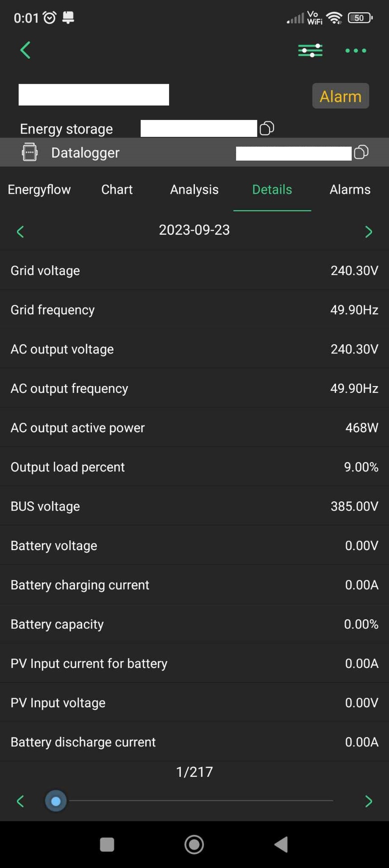Tap the 2023-09-23 date label
Screen dimensions: 389x868
click(194, 230)
